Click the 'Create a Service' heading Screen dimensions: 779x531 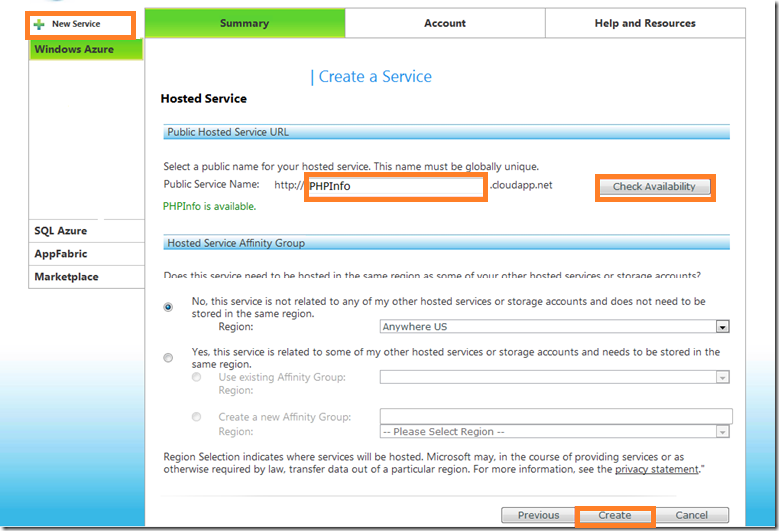[x=375, y=76]
